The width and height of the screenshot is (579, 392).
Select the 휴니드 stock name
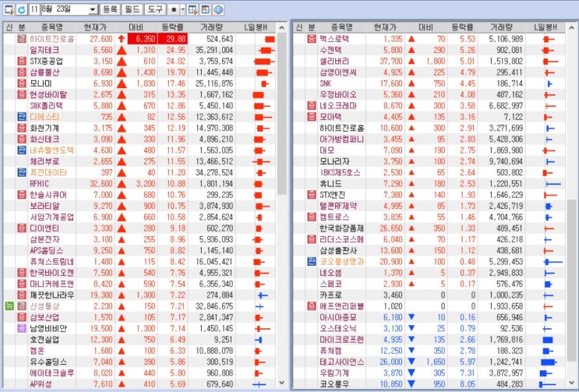(x=330, y=183)
